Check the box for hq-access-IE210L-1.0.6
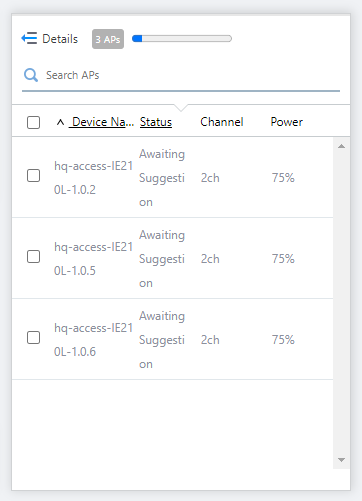 point(33,337)
